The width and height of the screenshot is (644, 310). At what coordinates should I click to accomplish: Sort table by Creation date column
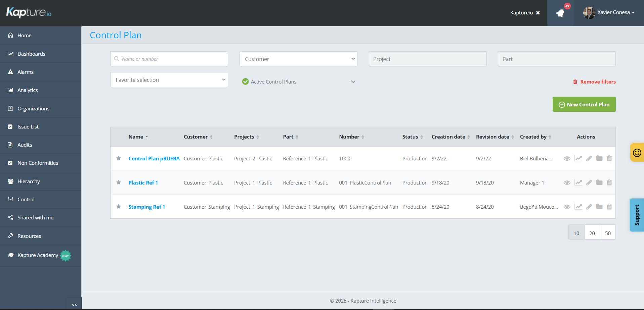[x=450, y=137]
